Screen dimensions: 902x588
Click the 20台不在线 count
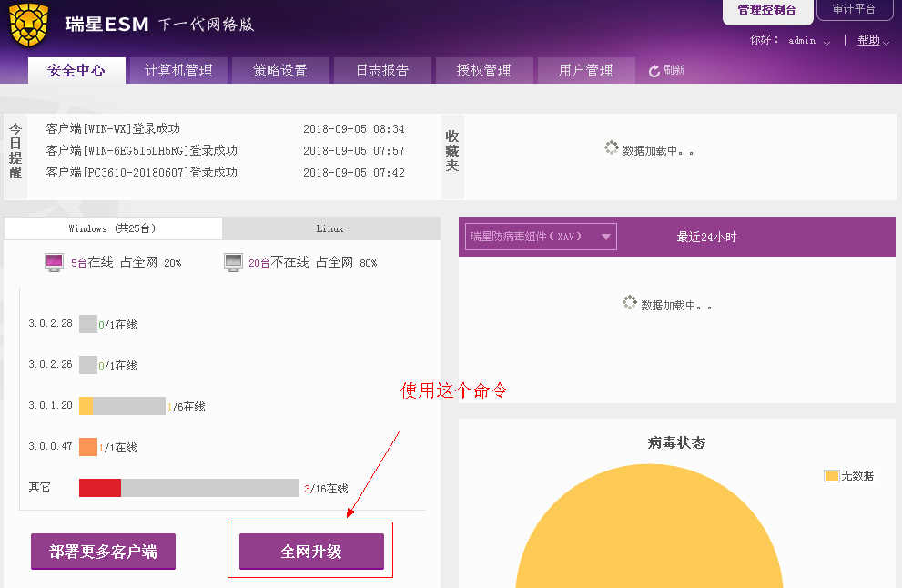[279, 262]
